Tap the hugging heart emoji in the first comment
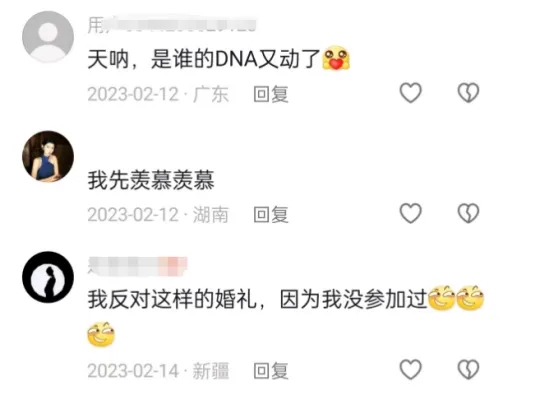 [x=336, y=58]
